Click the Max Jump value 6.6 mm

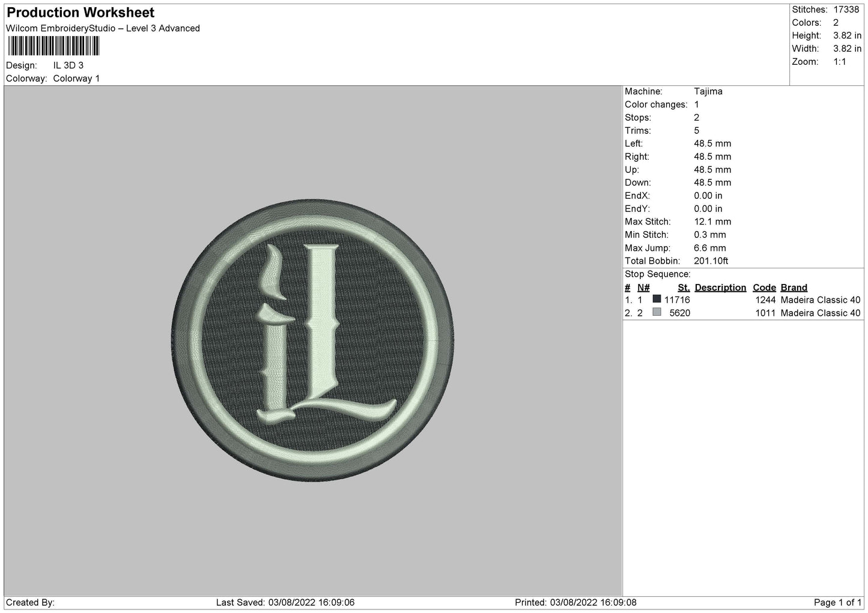(x=710, y=248)
